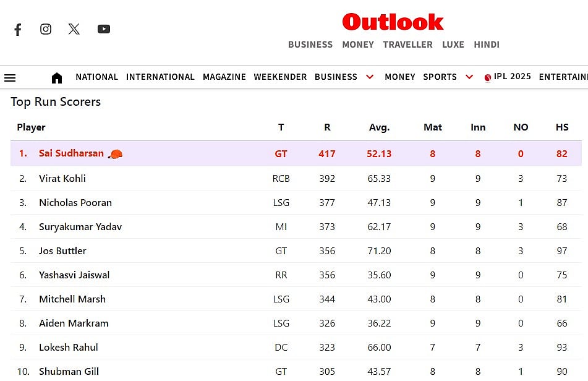The width and height of the screenshot is (588, 381).
Task: Open the Business item in main navbar
Action: click(x=336, y=77)
